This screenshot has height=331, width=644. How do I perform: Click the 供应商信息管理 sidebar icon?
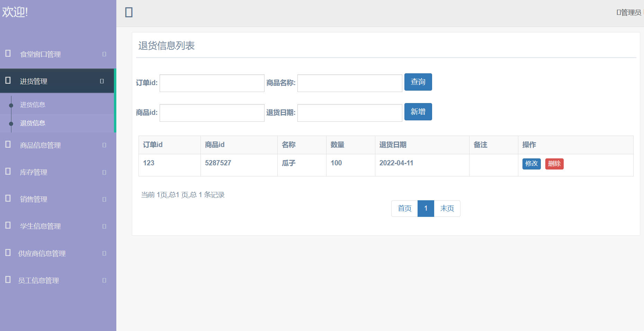pos(7,253)
